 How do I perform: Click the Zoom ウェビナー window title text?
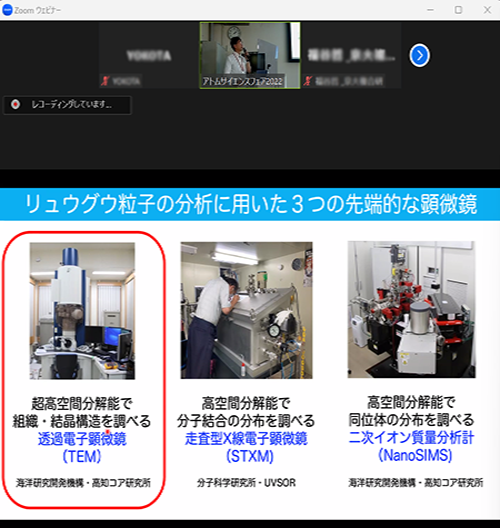[x=38, y=10]
